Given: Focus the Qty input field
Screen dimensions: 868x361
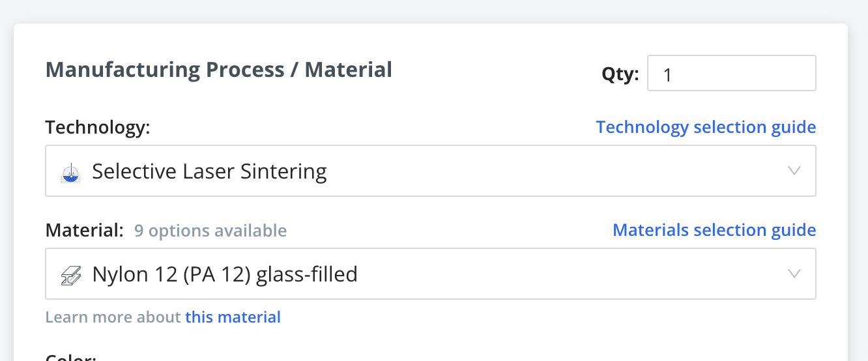Looking at the screenshot, I should tap(731, 74).
